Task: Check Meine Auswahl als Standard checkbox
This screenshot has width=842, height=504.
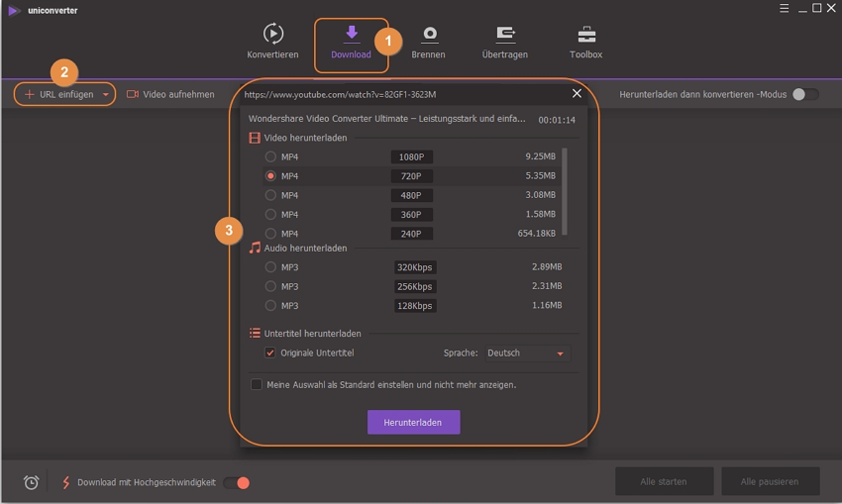Action: [257, 384]
